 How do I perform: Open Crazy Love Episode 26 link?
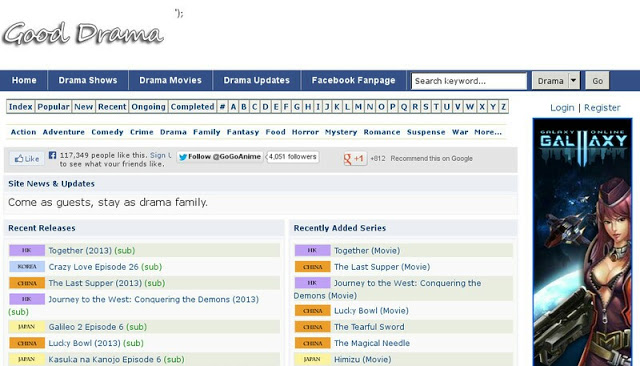pyautogui.click(x=93, y=267)
